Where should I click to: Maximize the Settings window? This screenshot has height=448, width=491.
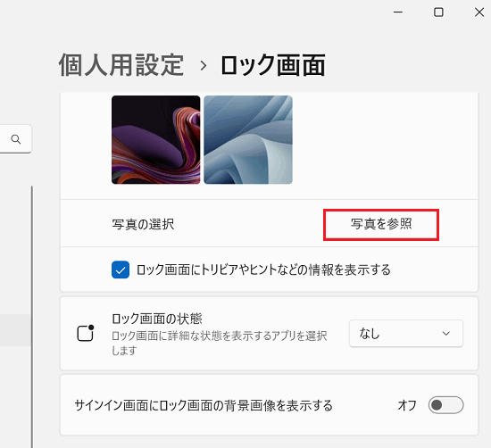(x=438, y=12)
